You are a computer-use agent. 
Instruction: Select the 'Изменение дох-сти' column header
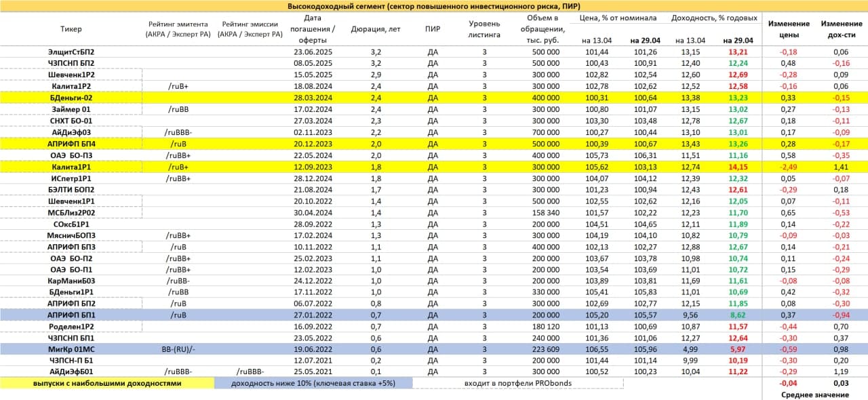tap(841, 29)
